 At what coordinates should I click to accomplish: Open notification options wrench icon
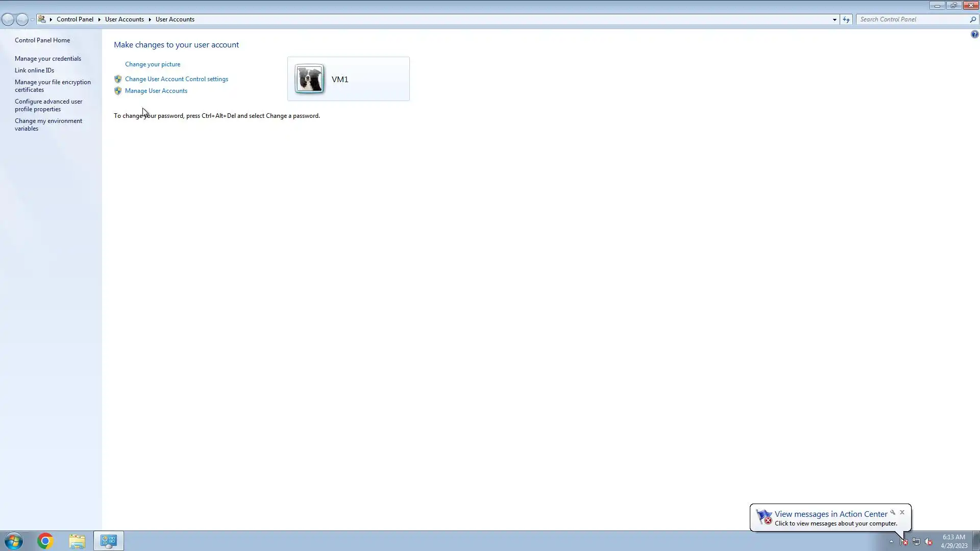pos(893,512)
